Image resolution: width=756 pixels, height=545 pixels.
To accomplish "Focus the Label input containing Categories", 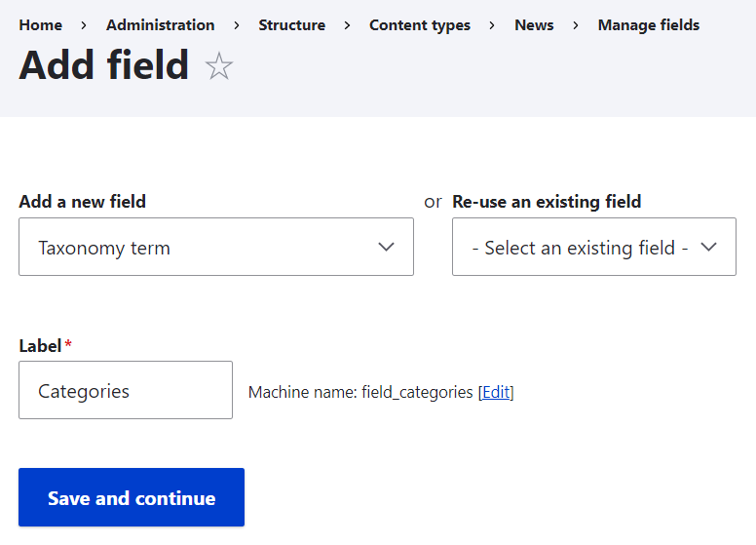I will [126, 390].
